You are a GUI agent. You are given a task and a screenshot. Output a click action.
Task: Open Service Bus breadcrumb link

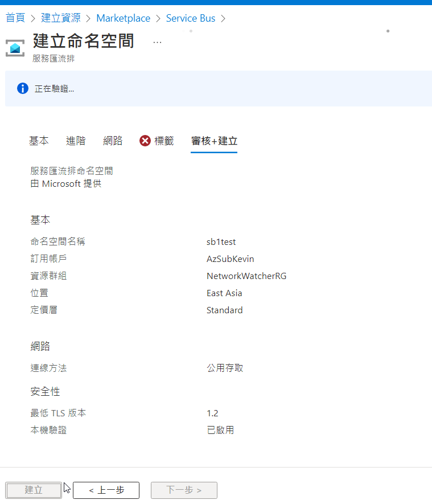191,18
